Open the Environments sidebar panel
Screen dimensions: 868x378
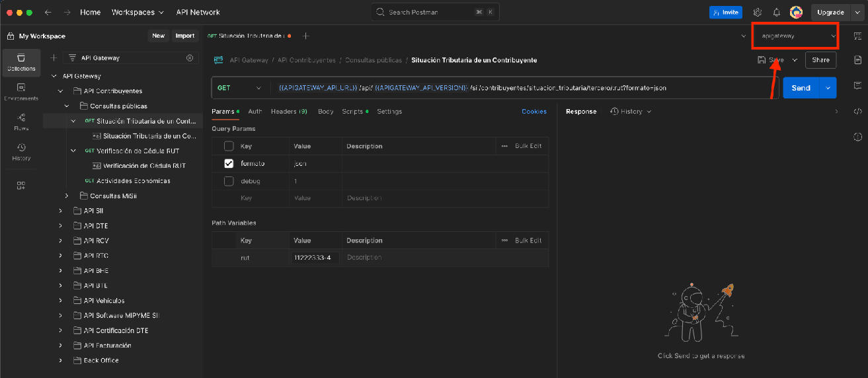tap(21, 92)
